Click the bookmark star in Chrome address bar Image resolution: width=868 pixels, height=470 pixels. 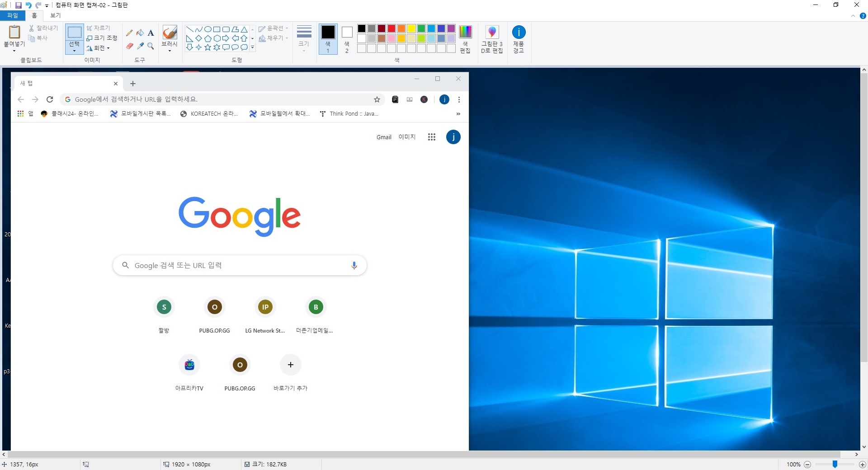tap(377, 99)
